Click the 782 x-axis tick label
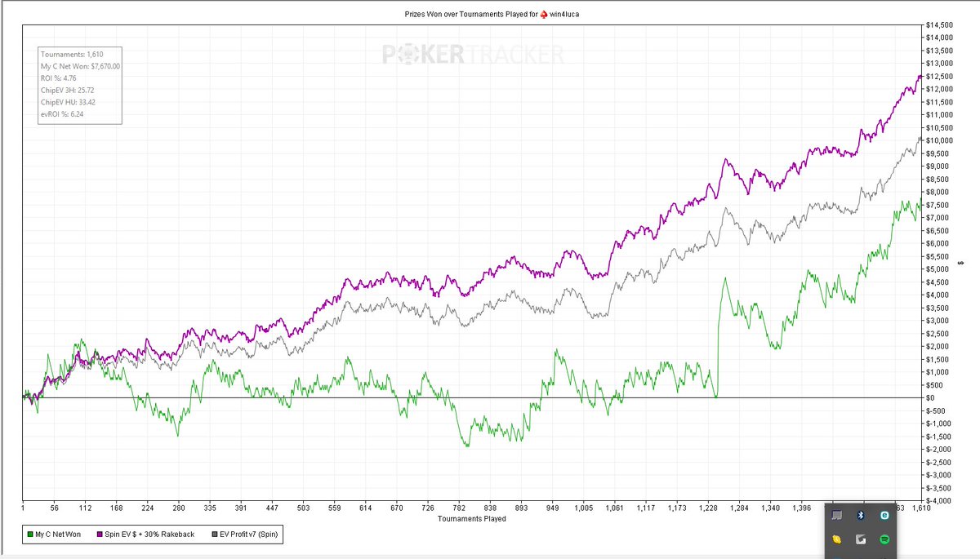Screen dimensions: 980x559 click(459, 508)
